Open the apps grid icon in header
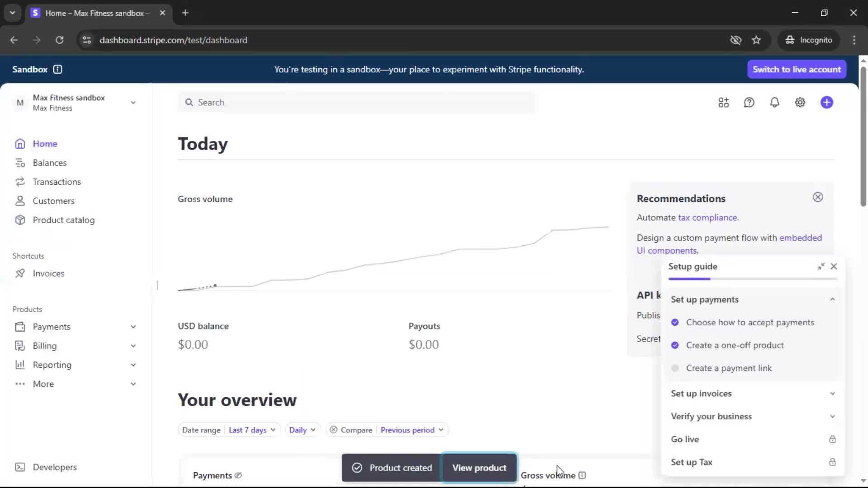This screenshot has width=868, height=488. point(723,103)
